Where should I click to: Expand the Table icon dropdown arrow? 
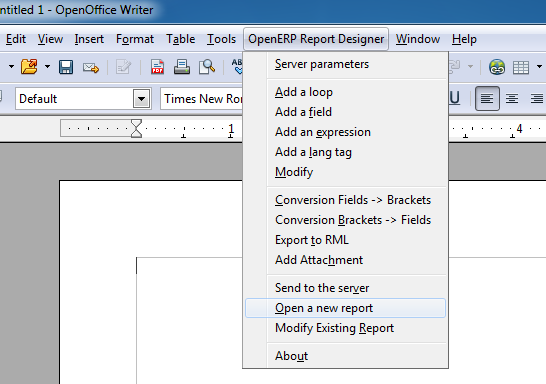click(539, 66)
